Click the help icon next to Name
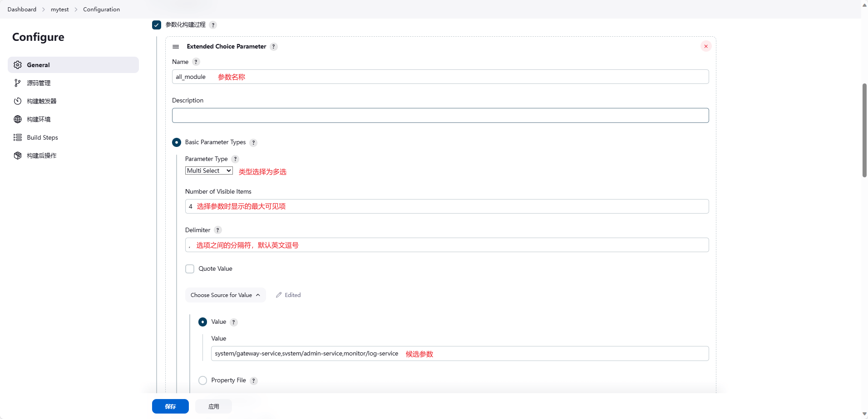Screen dimensions: 868x419 [196, 62]
